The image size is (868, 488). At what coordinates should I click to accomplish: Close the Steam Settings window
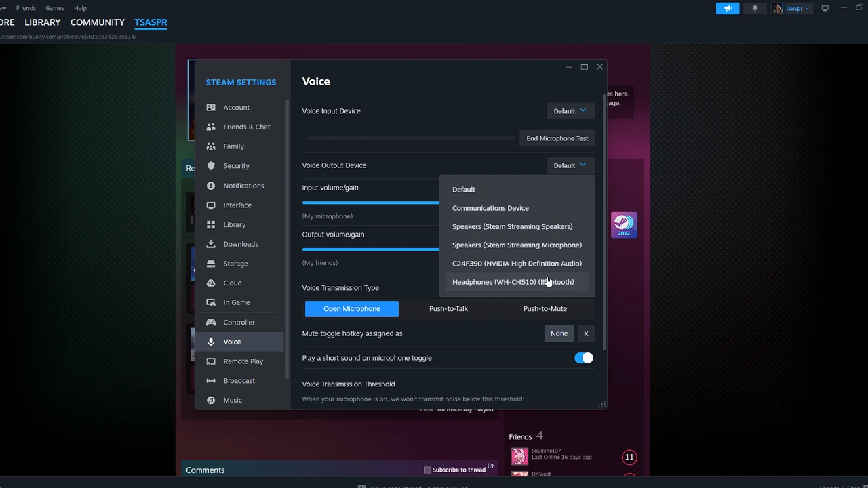[599, 67]
